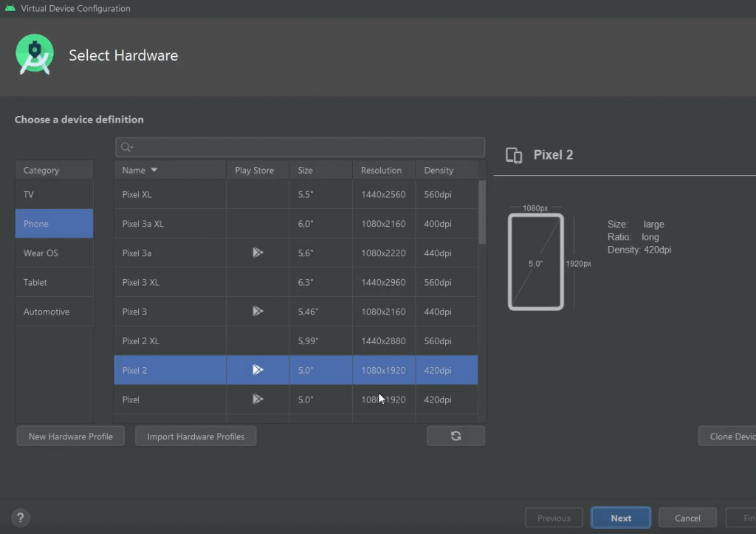Click the Play Store icon in Pixel 3 row
Screen dimensions: 756x534
pos(258,311)
